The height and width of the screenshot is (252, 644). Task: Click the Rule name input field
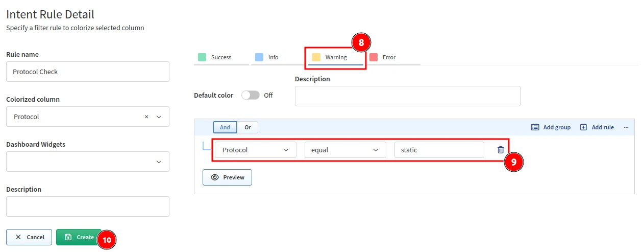click(x=87, y=72)
